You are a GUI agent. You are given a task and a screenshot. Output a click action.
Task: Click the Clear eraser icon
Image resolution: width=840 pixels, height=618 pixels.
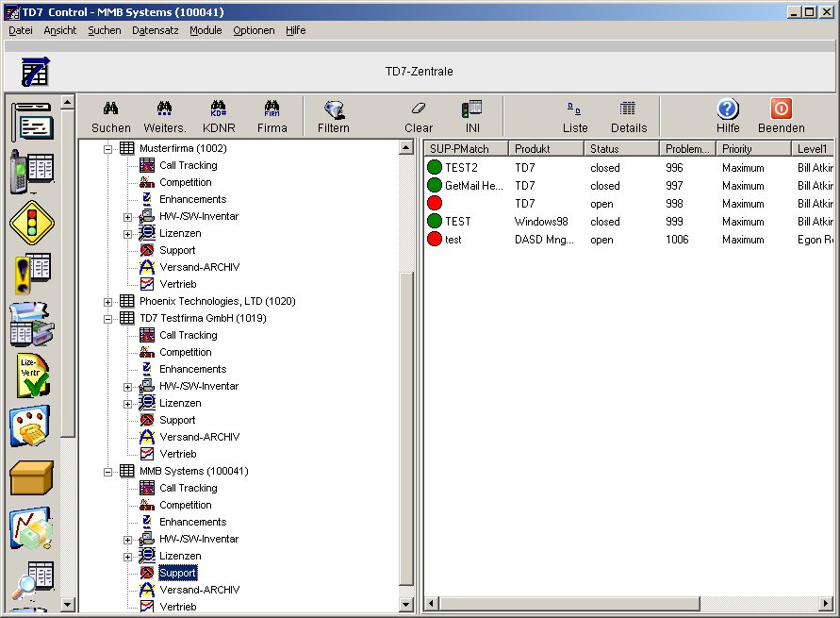[419, 109]
